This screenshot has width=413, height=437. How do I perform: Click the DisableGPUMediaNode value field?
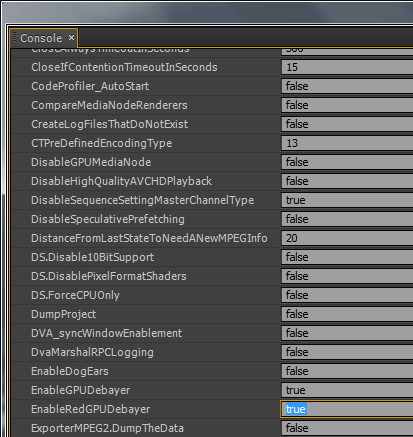tap(347, 162)
